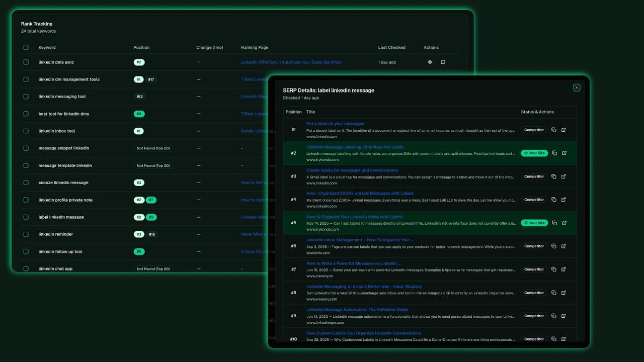
Task: Check the message snippet linkedin row
Action: (x=26, y=148)
